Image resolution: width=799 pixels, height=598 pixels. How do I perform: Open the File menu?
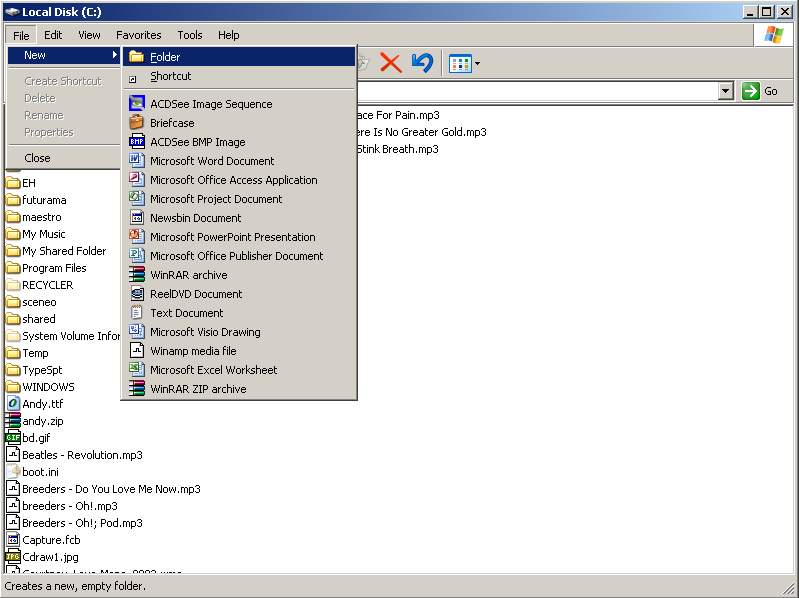(x=21, y=35)
